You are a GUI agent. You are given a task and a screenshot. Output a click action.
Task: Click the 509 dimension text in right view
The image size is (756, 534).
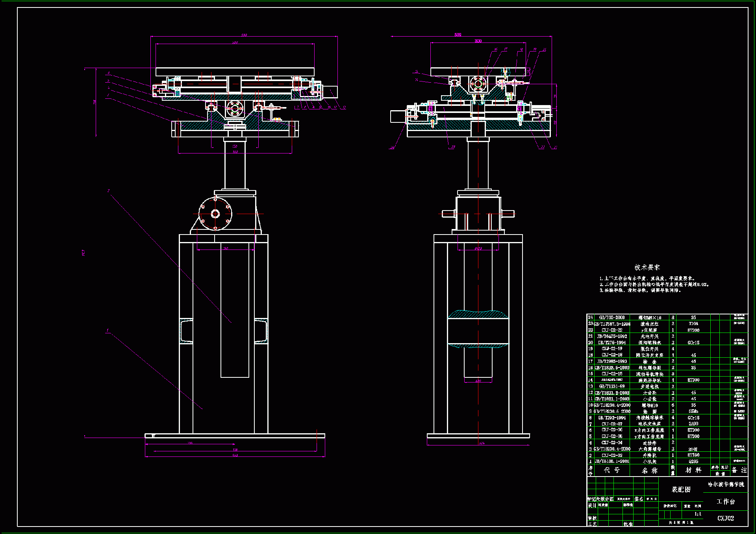coord(458,35)
